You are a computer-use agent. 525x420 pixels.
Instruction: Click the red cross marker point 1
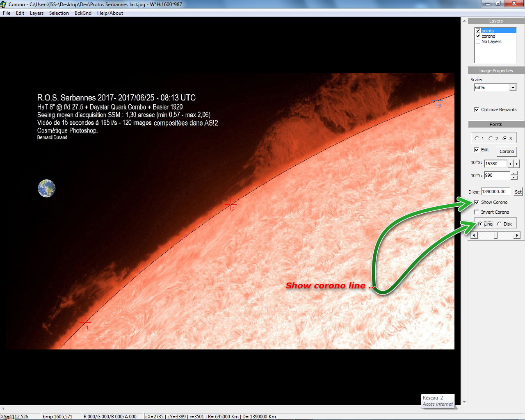click(x=85, y=322)
